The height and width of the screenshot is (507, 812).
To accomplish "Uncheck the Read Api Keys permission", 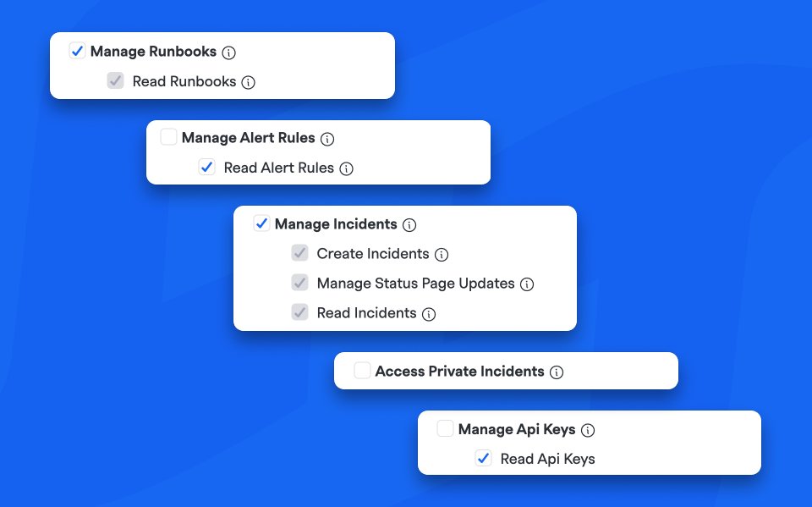I will point(483,459).
